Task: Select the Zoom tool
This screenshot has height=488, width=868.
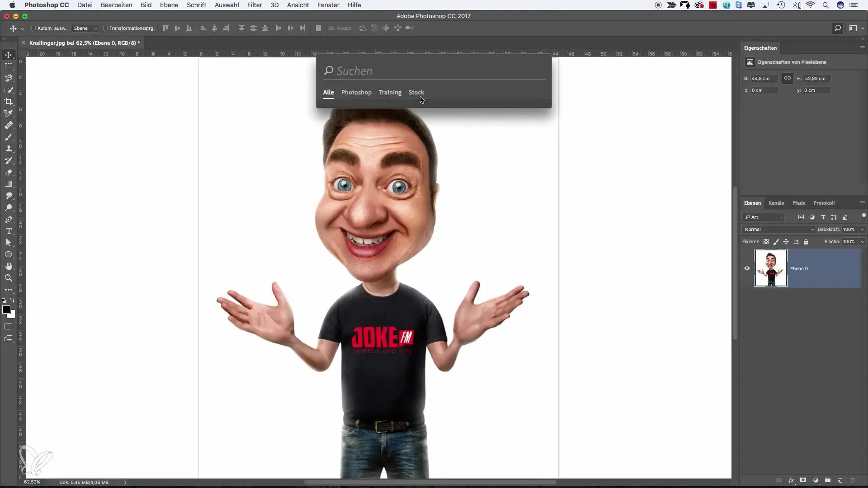Action: [x=9, y=278]
